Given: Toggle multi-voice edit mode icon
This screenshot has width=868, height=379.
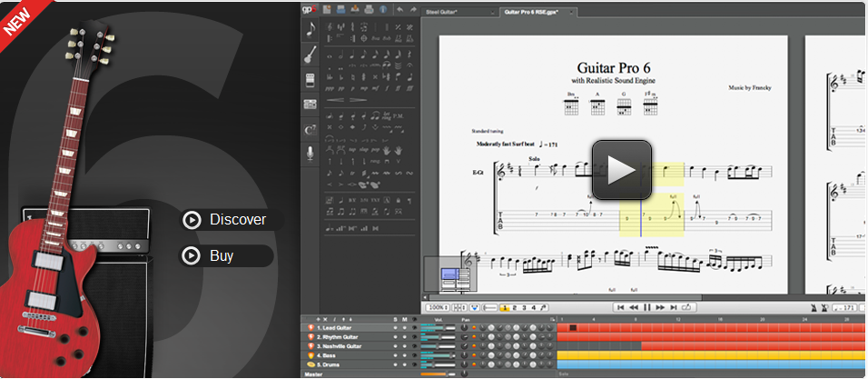Looking at the screenshot, I should point(544,307).
